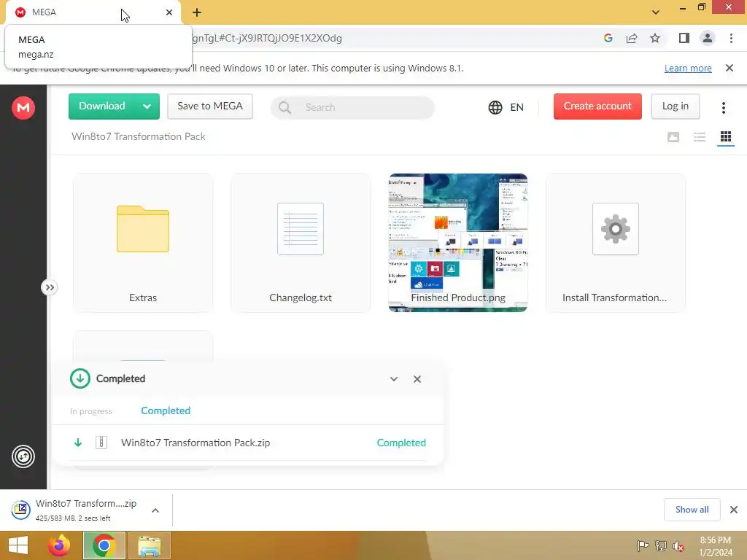Click the search magnifier icon

pyautogui.click(x=285, y=108)
